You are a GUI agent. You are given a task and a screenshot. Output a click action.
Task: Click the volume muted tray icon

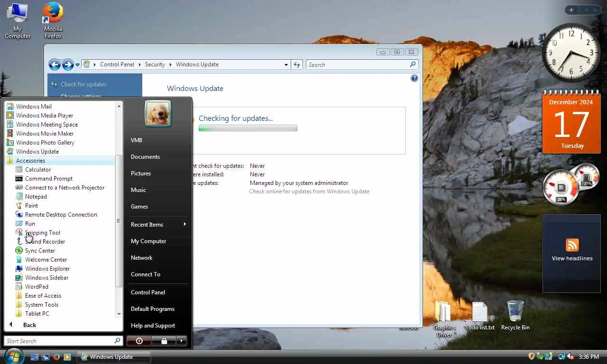tap(570, 356)
